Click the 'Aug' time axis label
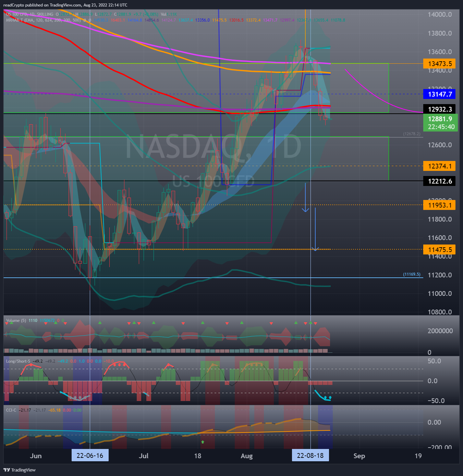The height and width of the screenshot is (476, 463). pos(246,456)
